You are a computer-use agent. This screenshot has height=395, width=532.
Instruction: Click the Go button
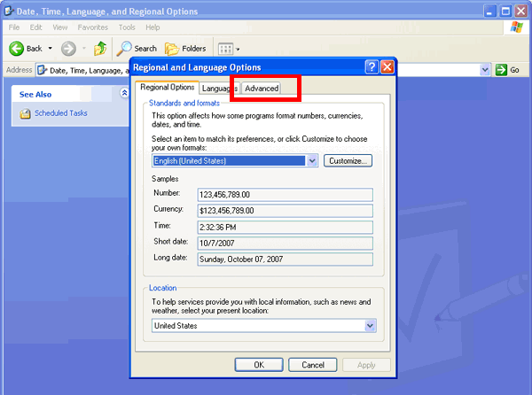pos(507,70)
